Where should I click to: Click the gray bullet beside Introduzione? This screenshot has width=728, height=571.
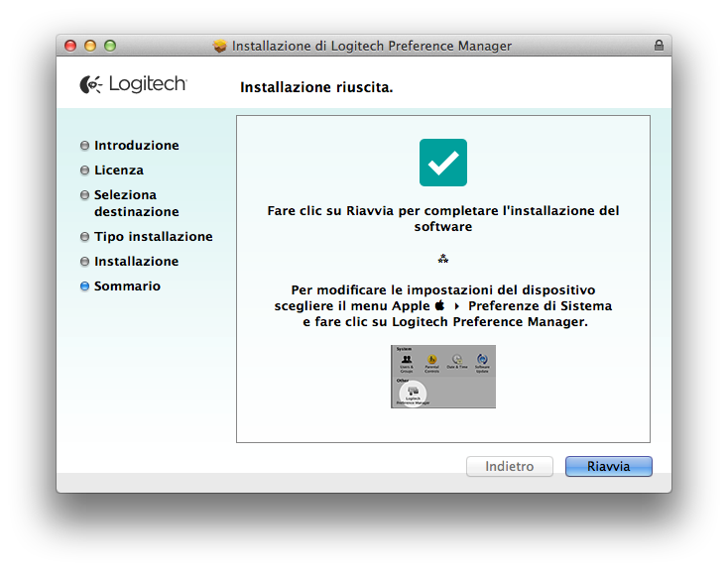[84, 146]
